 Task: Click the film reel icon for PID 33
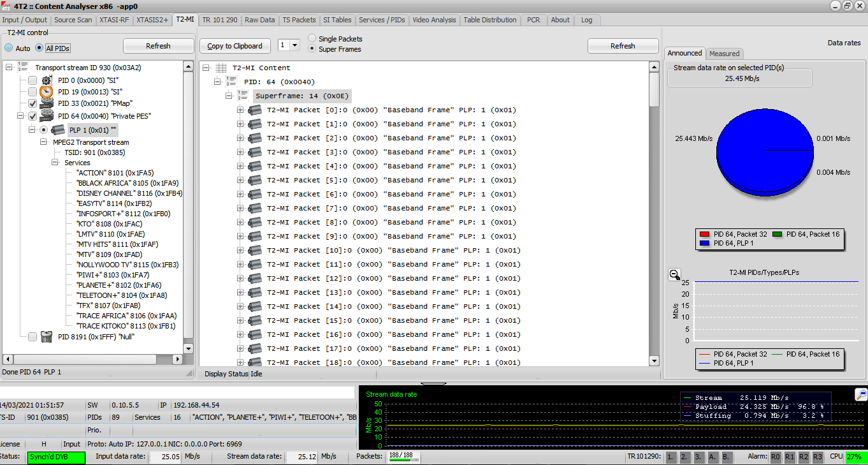click(47, 103)
